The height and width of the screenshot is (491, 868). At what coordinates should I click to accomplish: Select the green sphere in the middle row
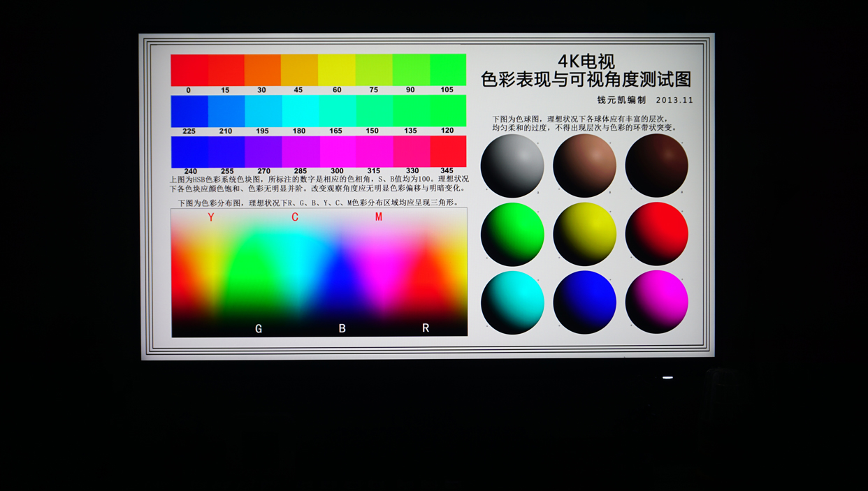[512, 233]
